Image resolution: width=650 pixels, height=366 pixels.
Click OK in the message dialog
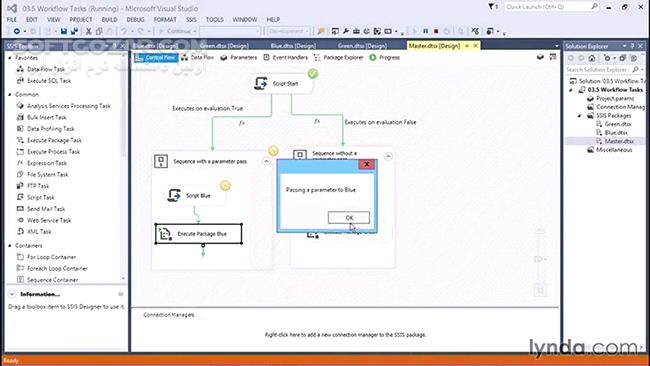pos(349,218)
